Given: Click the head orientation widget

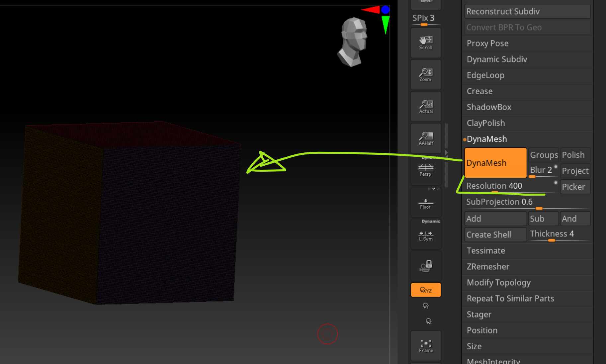Looking at the screenshot, I should click(353, 42).
